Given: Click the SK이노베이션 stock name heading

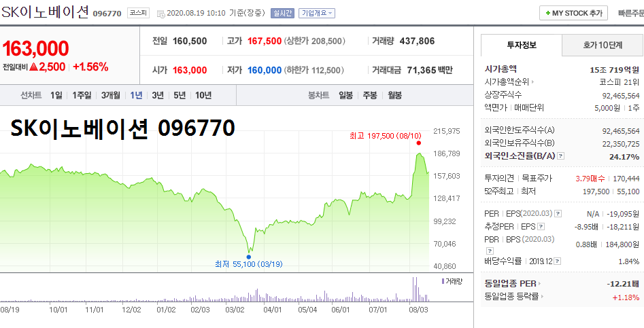Looking at the screenshot, I should tap(45, 12).
